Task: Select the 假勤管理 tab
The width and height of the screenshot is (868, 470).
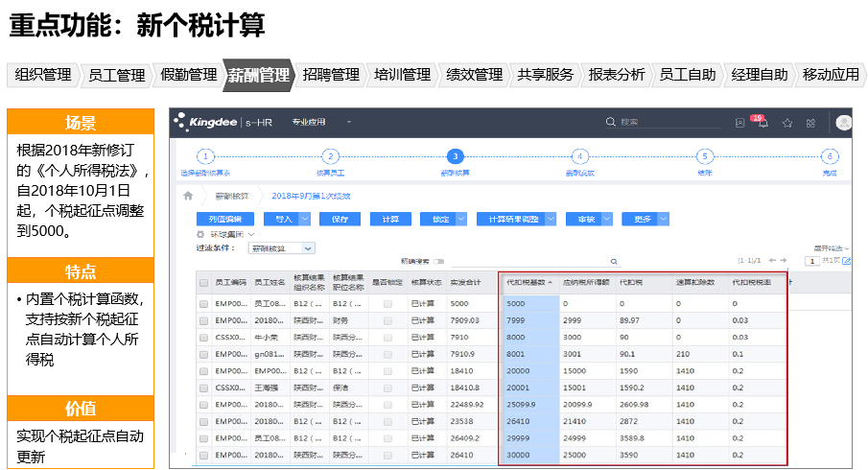Action: [188, 75]
